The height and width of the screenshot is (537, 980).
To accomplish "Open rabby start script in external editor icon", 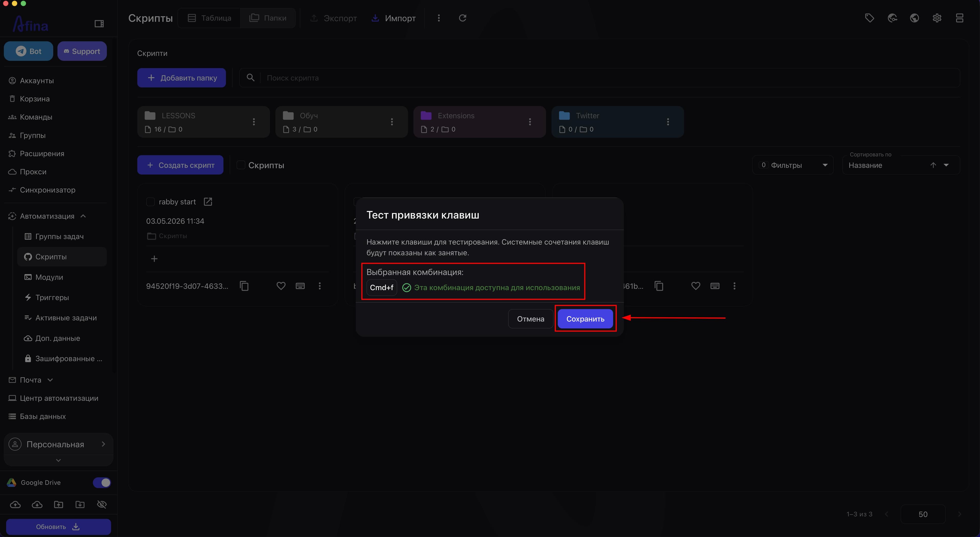I will pos(208,202).
